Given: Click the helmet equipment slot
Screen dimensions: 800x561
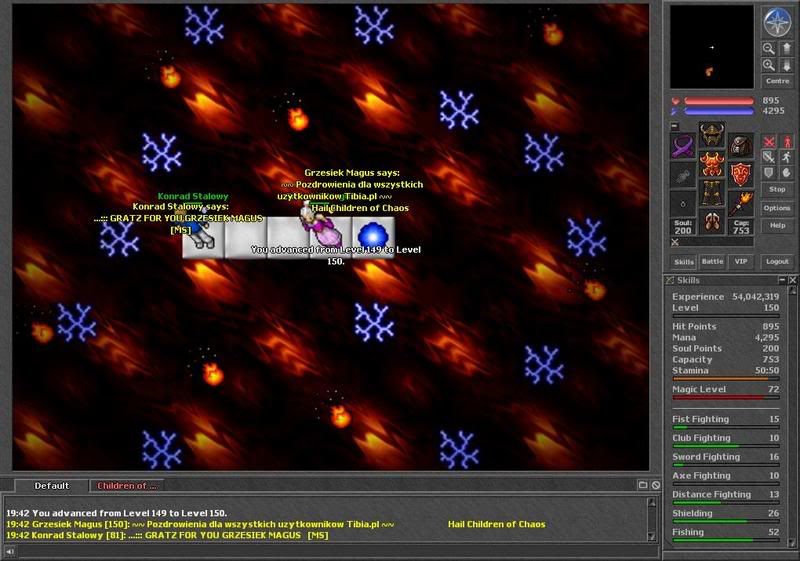Looking at the screenshot, I should click(711, 135).
